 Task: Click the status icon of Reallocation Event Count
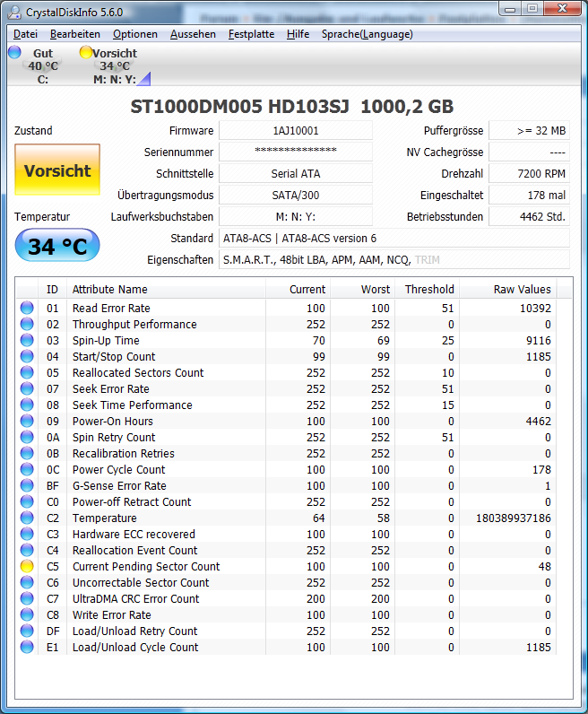pyautogui.click(x=27, y=550)
